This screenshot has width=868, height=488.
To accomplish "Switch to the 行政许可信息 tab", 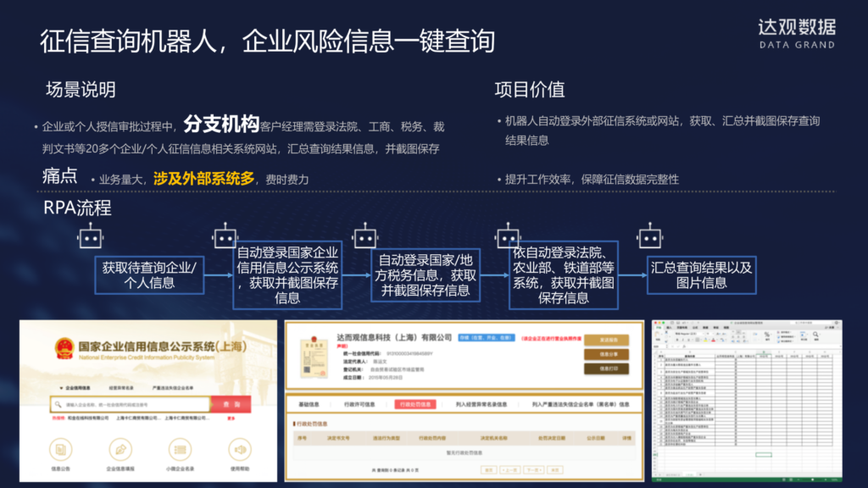I will pyautogui.click(x=359, y=404).
